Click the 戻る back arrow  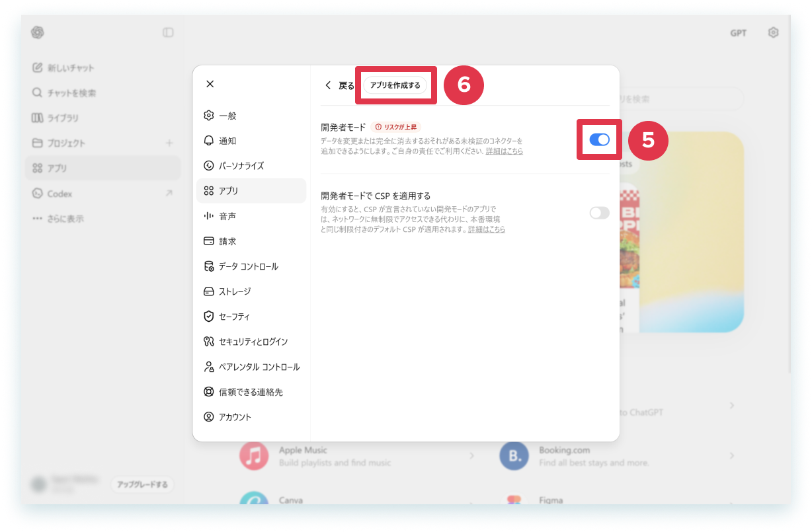click(x=328, y=86)
